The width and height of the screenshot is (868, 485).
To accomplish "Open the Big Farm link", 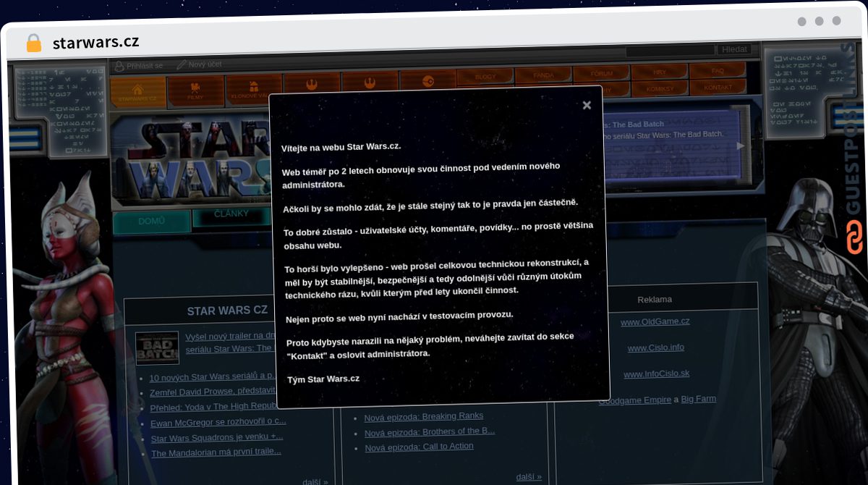I will [699, 399].
